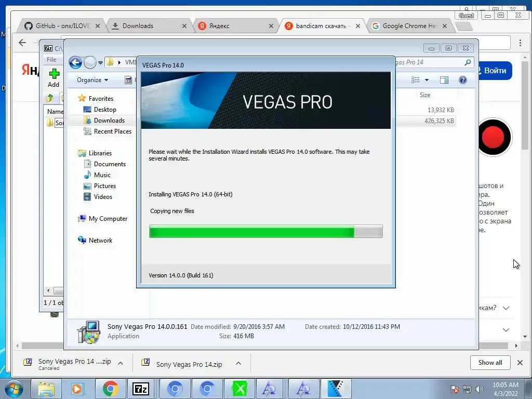Click the network tray icon

[x=467, y=389]
